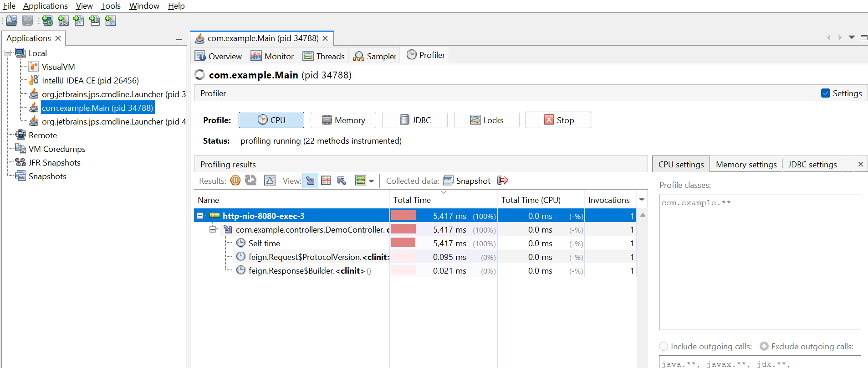Click the Load Application Snapshot toolbar icon
This screenshot has height=368, width=868.
coord(110,21)
